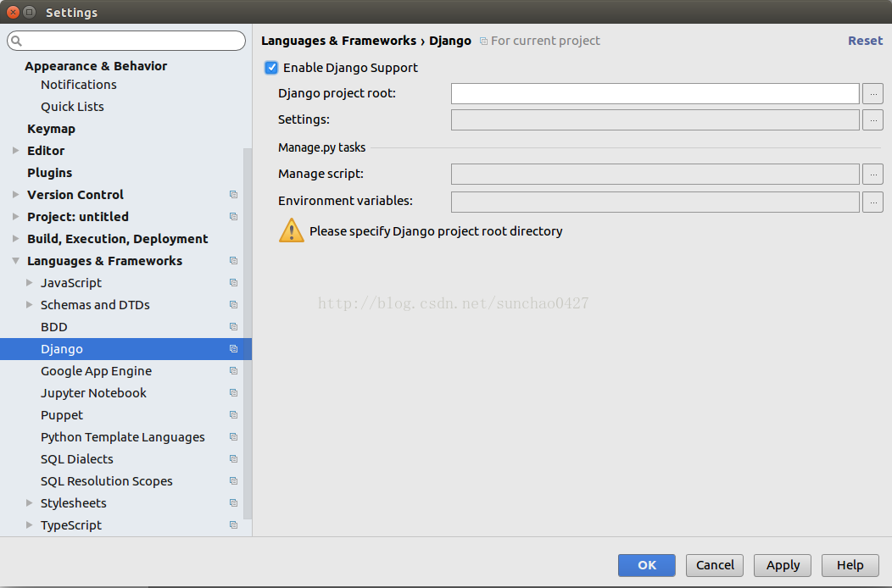Image resolution: width=892 pixels, height=588 pixels.
Task: Browse for Django project root
Action: click(872, 94)
